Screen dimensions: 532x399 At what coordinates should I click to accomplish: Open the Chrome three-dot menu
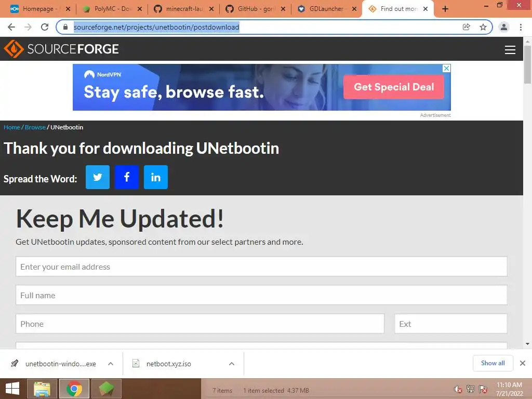pyautogui.click(x=521, y=27)
